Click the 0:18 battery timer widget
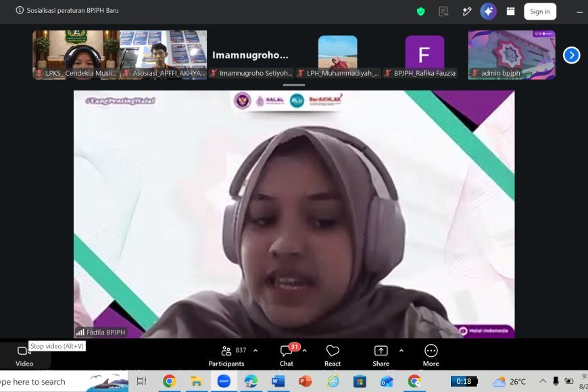Screen dimensions: 588x392 (x=464, y=381)
